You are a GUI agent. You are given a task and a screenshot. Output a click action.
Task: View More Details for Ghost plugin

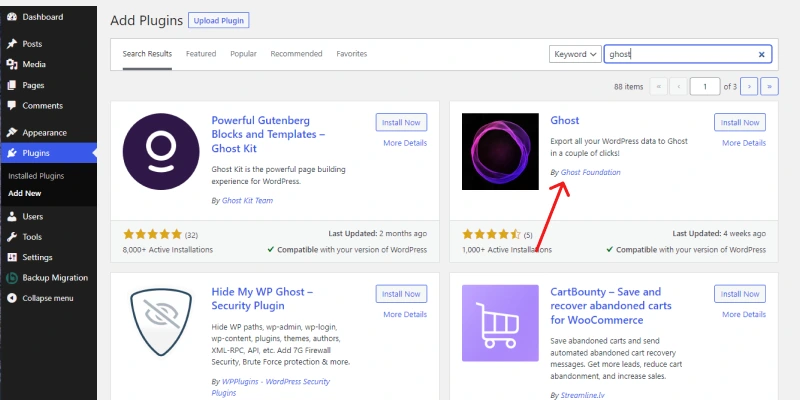(744, 143)
